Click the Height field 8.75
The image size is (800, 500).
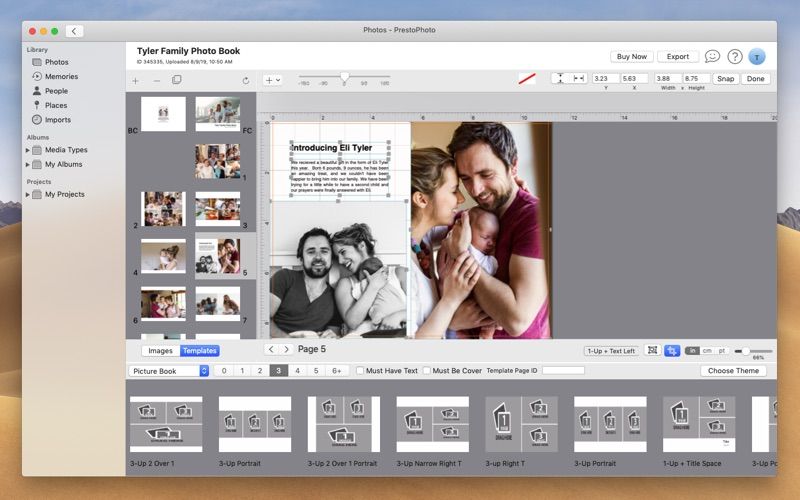pyautogui.click(x=696, y=79)
